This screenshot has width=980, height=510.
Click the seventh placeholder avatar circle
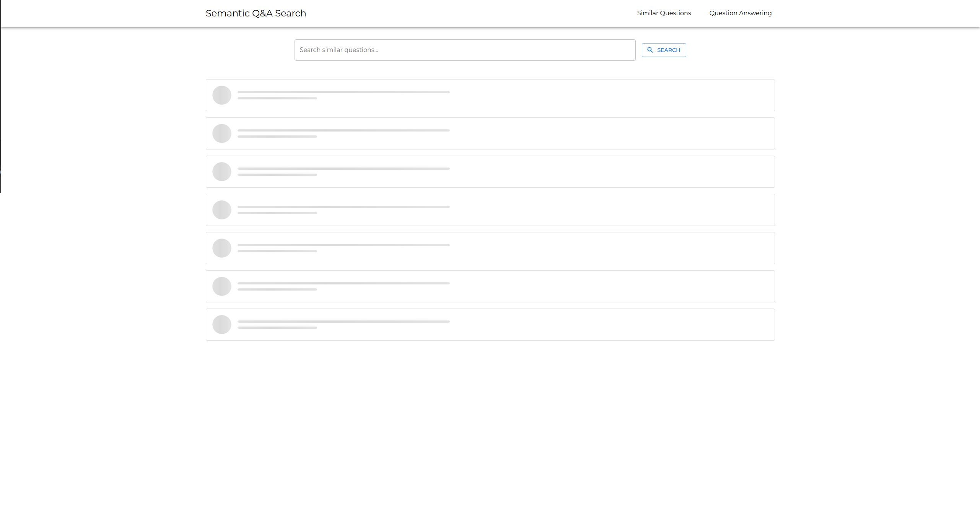point(222,325)
